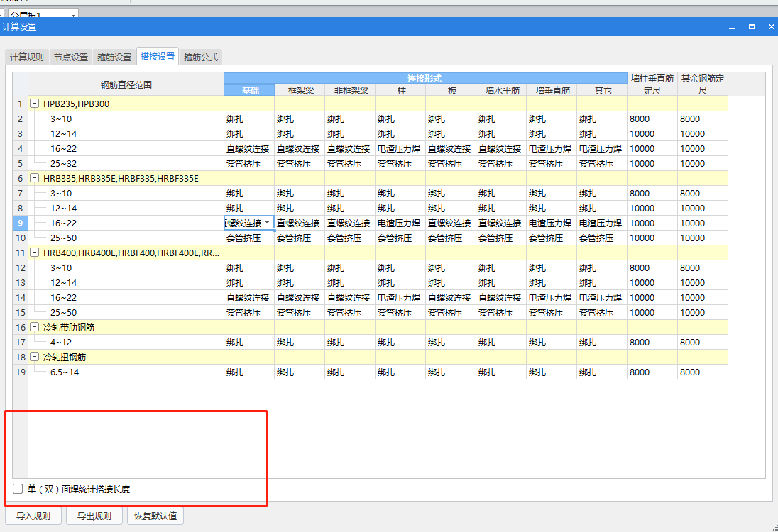The width and height of the screenshot is (778, 532).
Task: Open the 箍筋设置 tab
Action: (x=114, y=57)
